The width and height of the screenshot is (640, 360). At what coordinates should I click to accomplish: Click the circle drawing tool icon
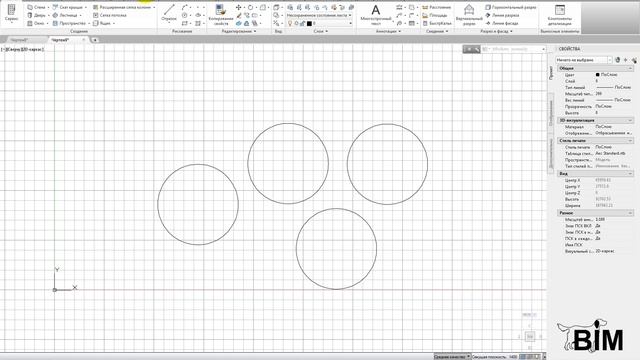[x=184, y=15]
